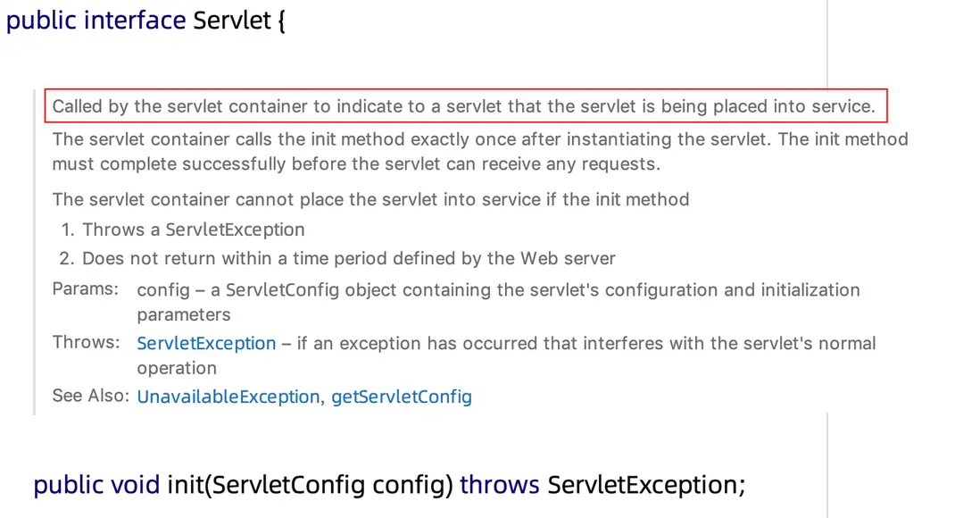Open the ServletException link in Throws section
The image size is (980, 518).
point(206,344)
